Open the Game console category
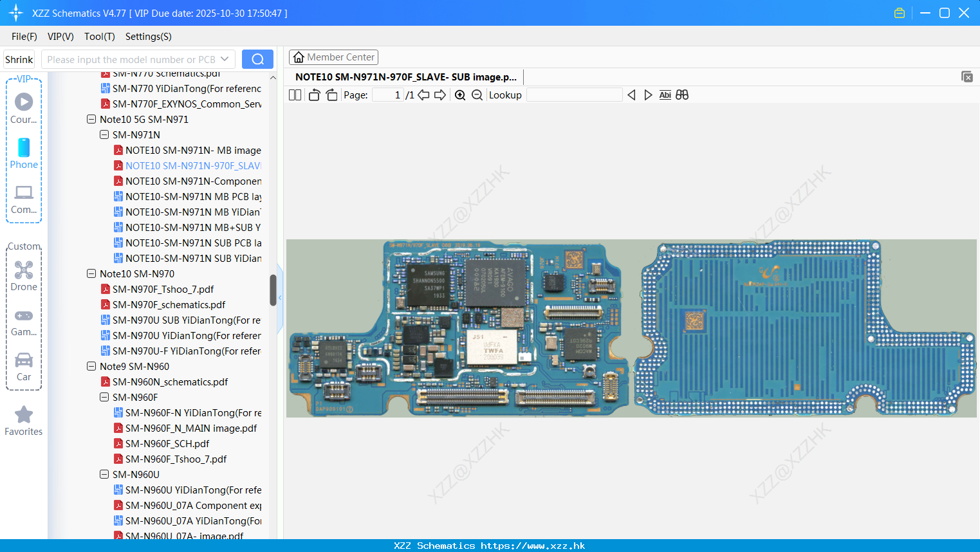980x552 pixels. 24,322
